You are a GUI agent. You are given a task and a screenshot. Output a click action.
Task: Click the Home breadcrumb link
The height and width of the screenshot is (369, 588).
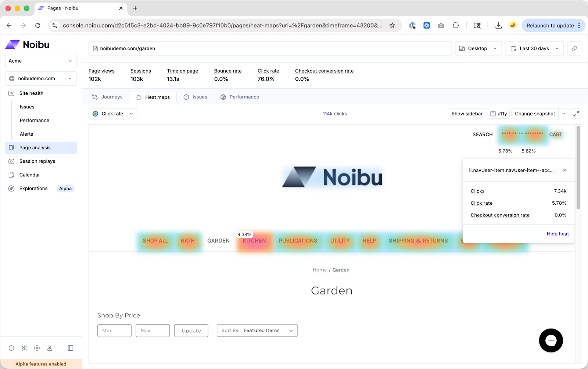320,270
